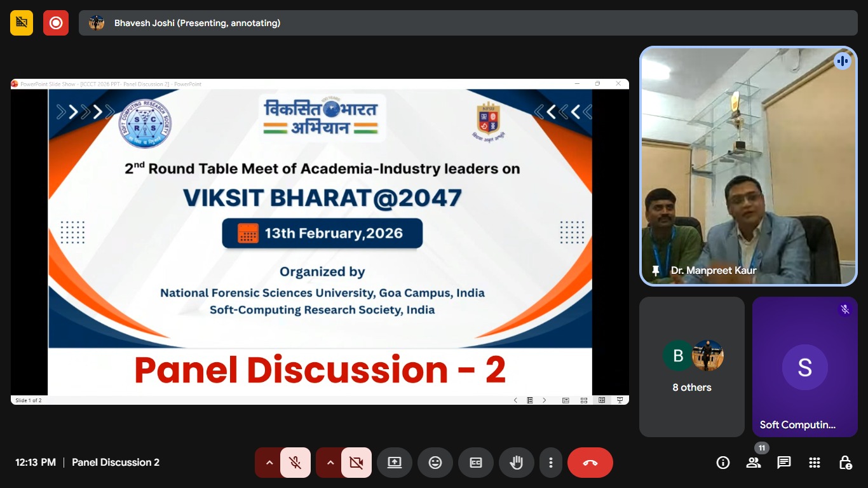Select the Soft Computing participant tile
The height and width of the screenshot is (488, 868).
(805, 367)
